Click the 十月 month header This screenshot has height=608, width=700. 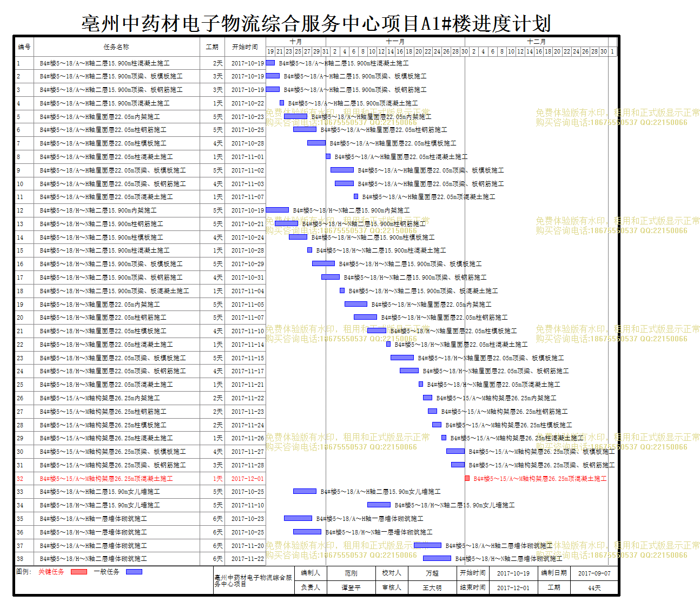tap(296, 41)
